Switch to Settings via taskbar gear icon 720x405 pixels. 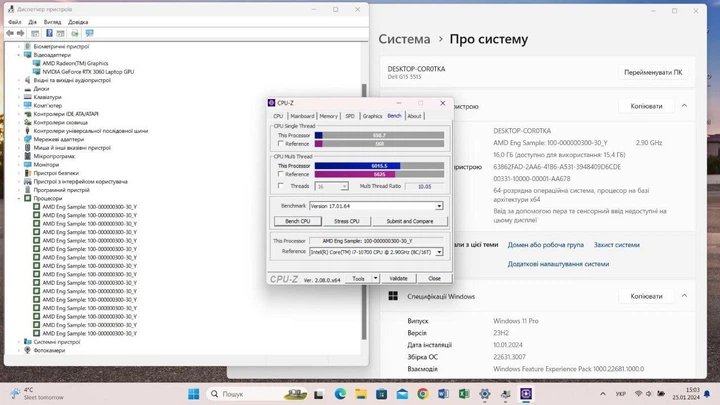(x=484, y=394)
